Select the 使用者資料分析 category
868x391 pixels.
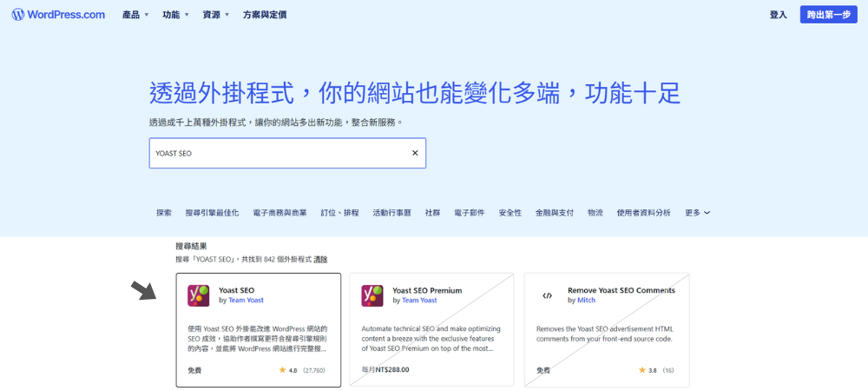(644, 213)
